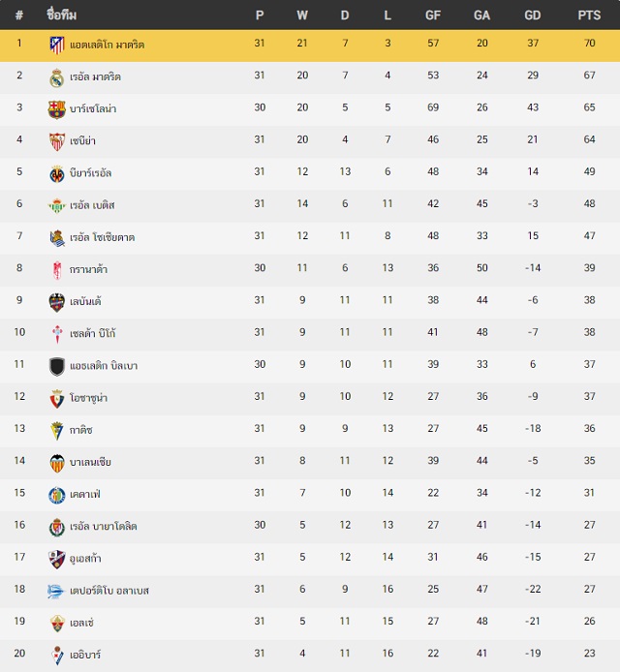The height and width of the screenshot is (672, 620).
Task: Click the Barcelona club crest
Action: [x=56, y=109]
